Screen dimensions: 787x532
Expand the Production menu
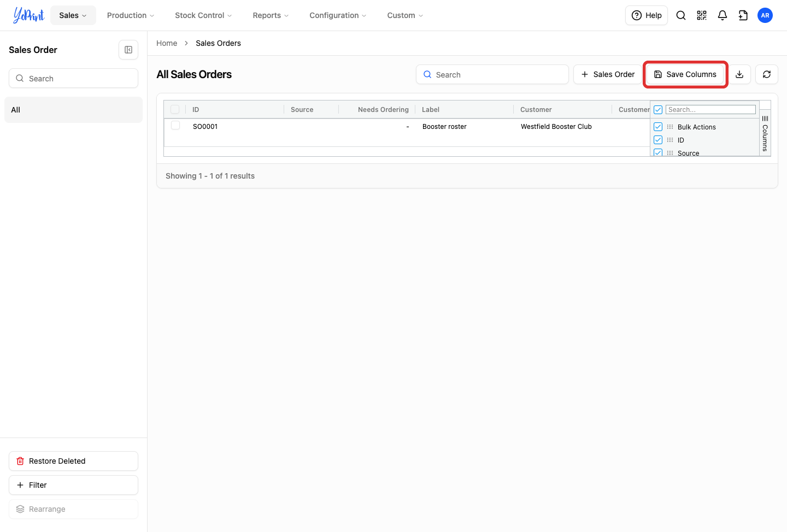(131, 15)
